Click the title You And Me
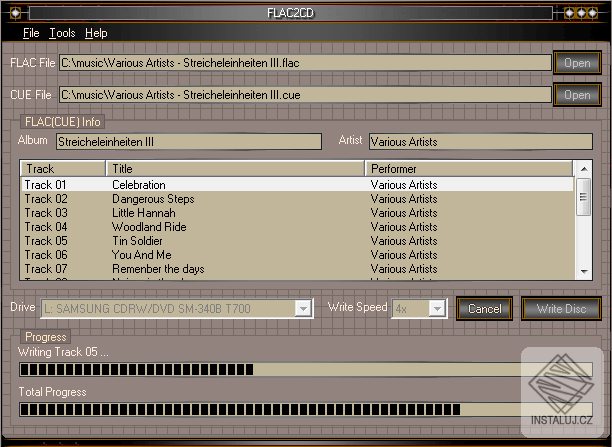This screenshot has width=612, height=447. coord(142,255)
